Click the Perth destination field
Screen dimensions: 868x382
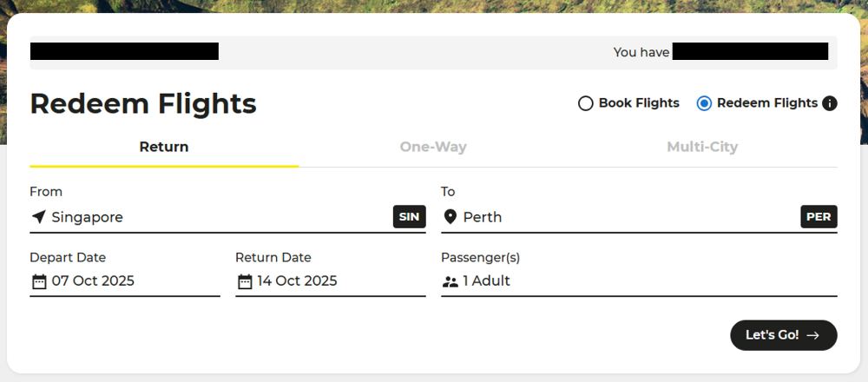point(483,217)
